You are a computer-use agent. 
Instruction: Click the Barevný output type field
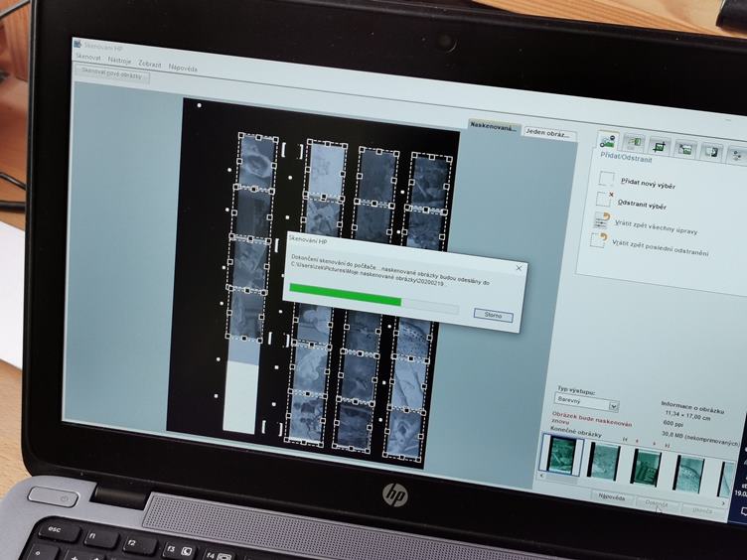click(586, 402)
